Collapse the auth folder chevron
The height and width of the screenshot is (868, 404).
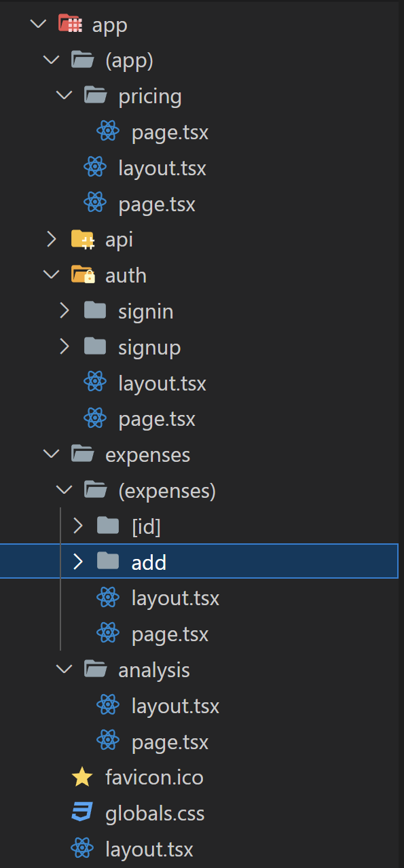51,275
